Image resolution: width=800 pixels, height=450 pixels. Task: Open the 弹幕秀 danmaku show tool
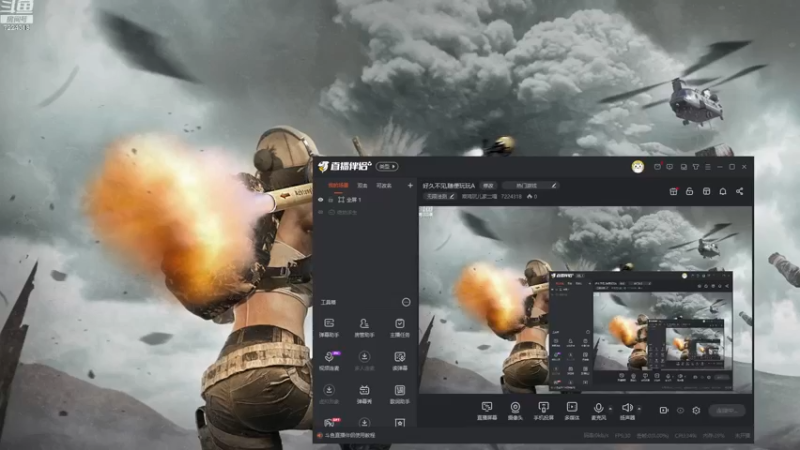(364, 394)
